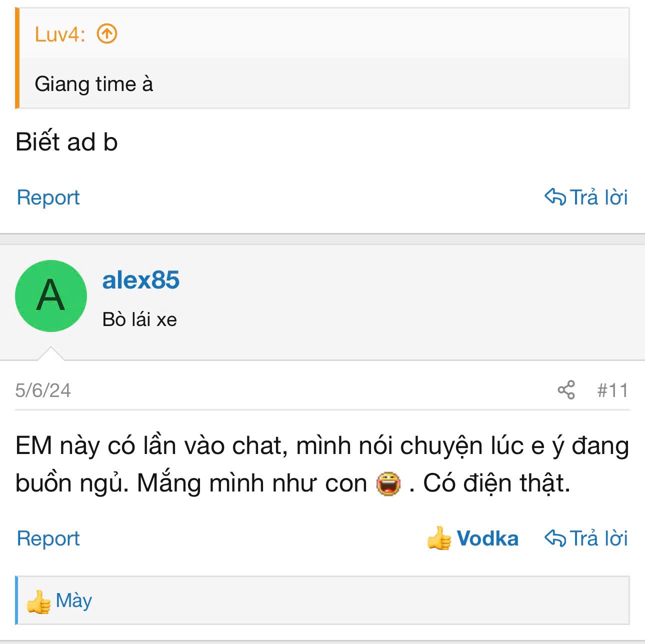Open quoted user Luv4's name link

(59, 34)
